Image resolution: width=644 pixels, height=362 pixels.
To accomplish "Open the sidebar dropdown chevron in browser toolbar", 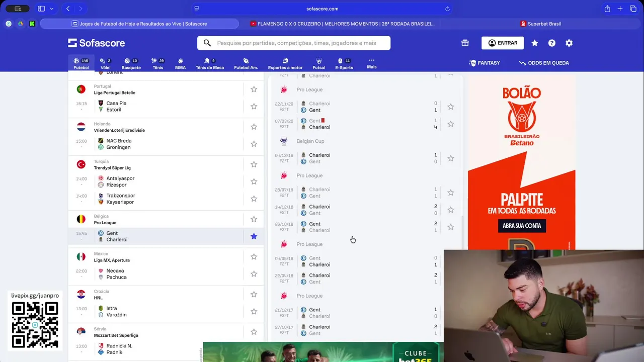I will pyautogui.click(x=51, y=9).
